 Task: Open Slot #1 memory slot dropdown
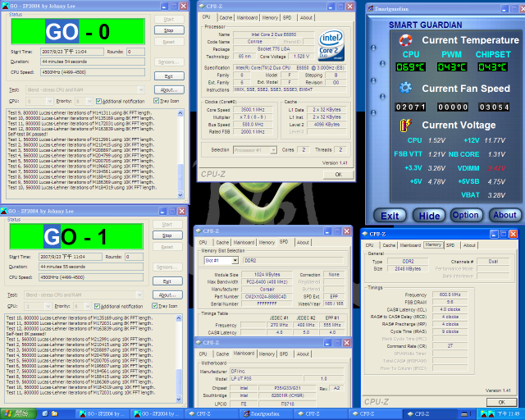coord(235,260)
